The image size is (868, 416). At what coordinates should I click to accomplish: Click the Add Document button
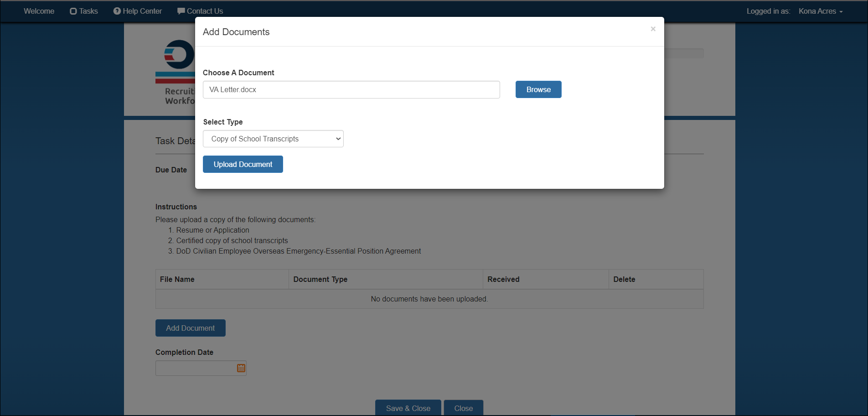tap(191, 328)
